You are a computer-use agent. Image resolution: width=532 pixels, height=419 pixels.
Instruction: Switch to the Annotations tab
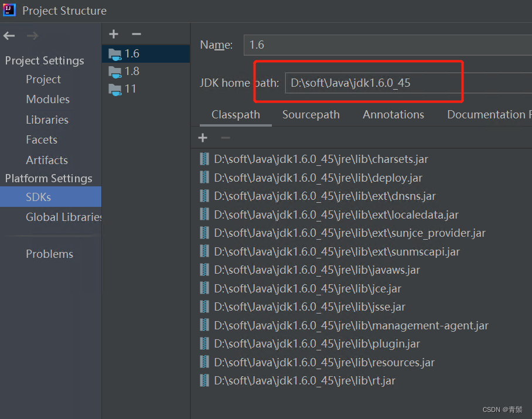393,115
